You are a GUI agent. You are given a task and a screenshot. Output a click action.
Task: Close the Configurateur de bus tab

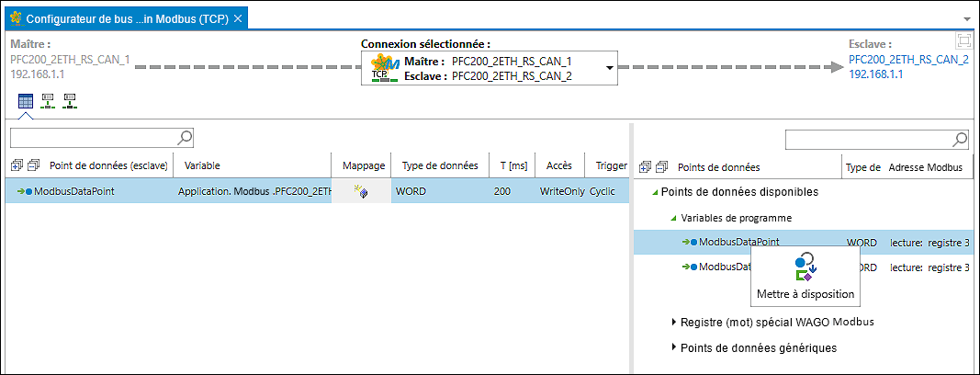238,18
